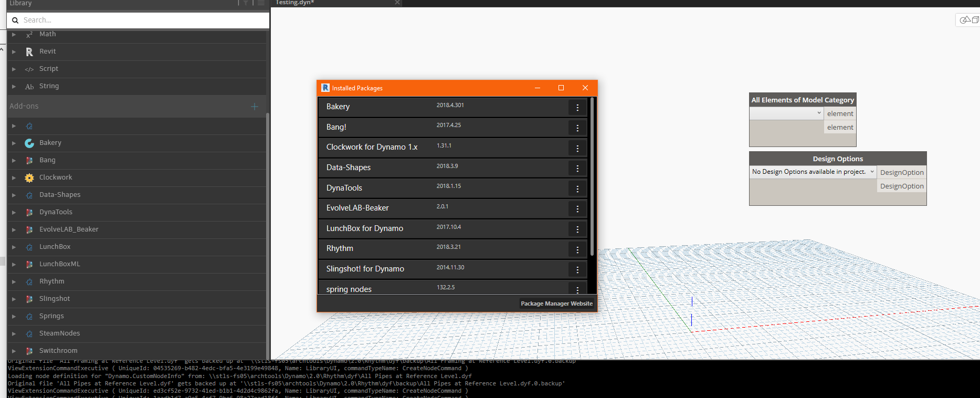Viewport: 980px width, 398px height.
Task: Expand the Revit library category
Action: (x=14, y=51)
